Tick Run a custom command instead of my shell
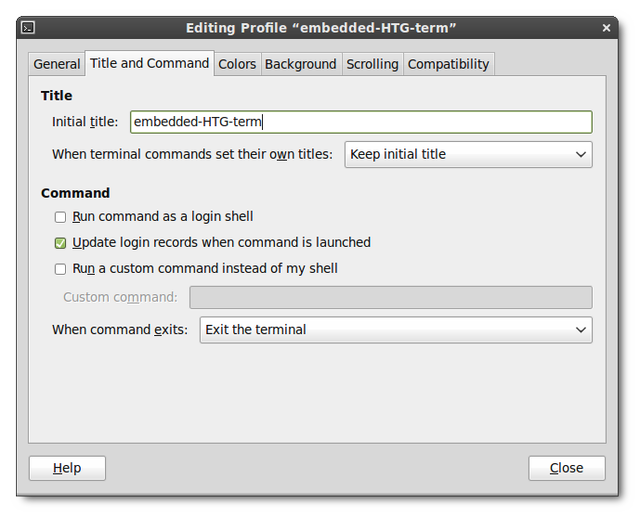640x517 pixels. point(60,269)
